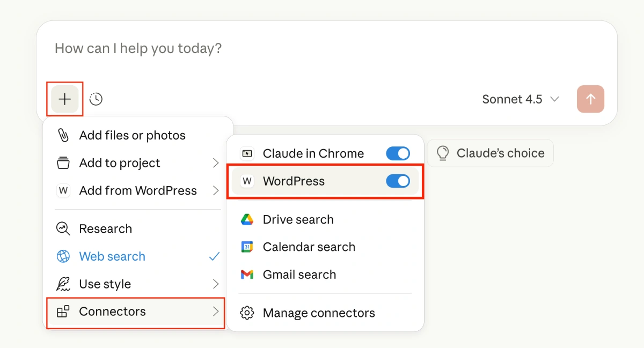This screenshot has height=348, width=644.
Task: Choose Add from WordPress
Action: [x=138, y=190]
